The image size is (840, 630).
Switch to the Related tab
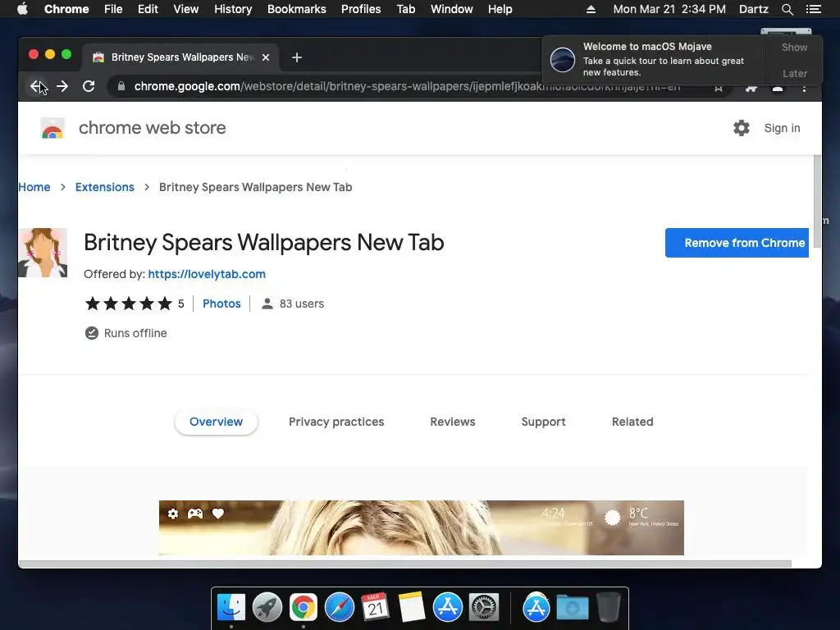(x=632, y=422)
